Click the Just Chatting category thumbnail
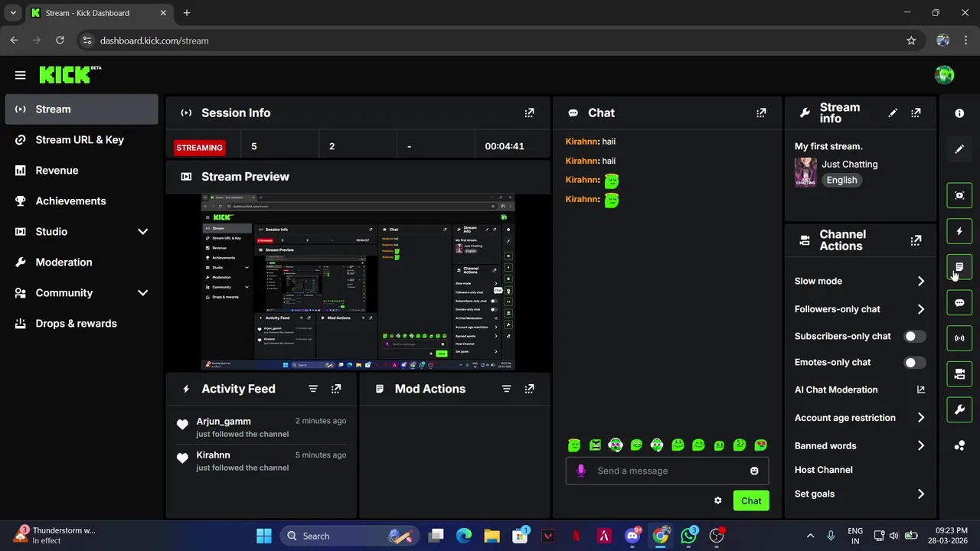 [805, 172]
